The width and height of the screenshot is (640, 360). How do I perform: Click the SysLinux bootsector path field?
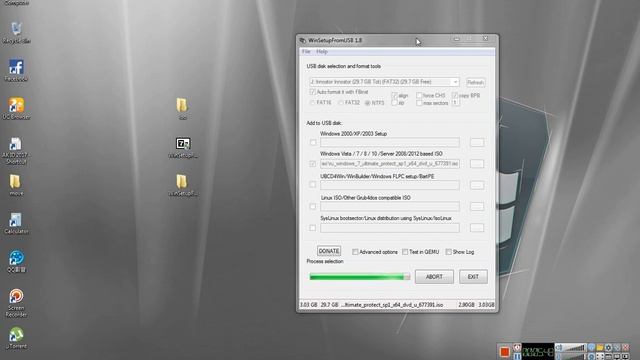tap(390, 228)
